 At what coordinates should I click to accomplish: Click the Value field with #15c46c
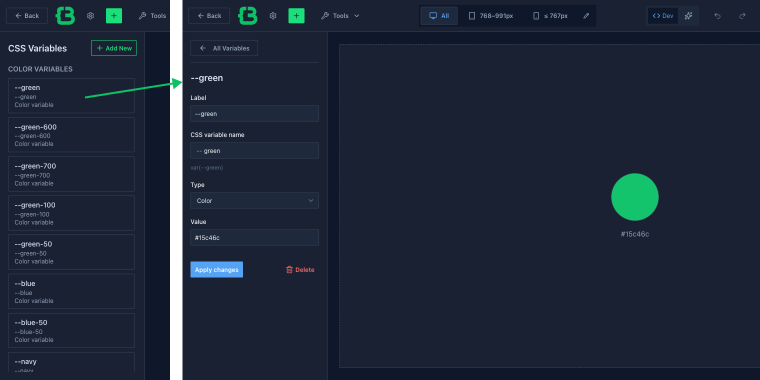click(254, 238)
